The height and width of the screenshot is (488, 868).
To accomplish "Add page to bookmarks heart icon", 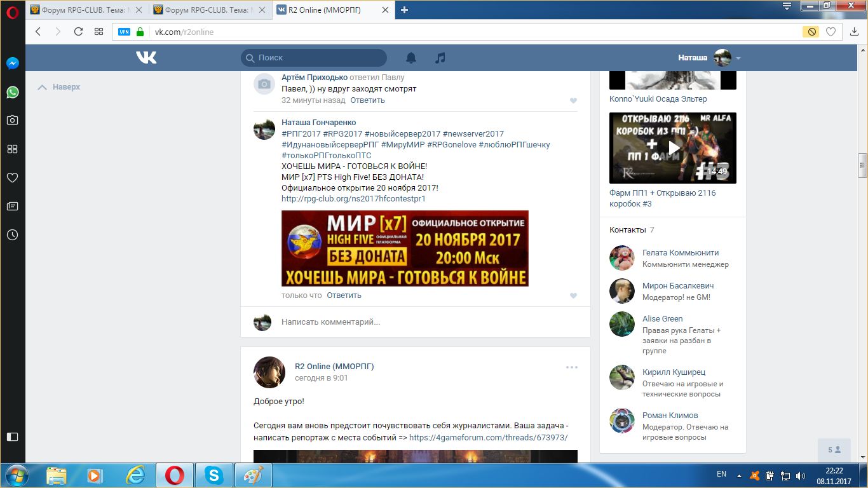I will point(831,32).
